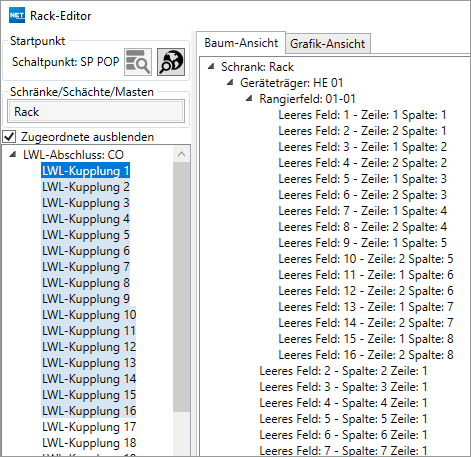Select Leeres Feld: 12 - Zeile: 2 Spalte: 6
The width and height of the screenshot is (471, 457).
click(x=366, y=291)
